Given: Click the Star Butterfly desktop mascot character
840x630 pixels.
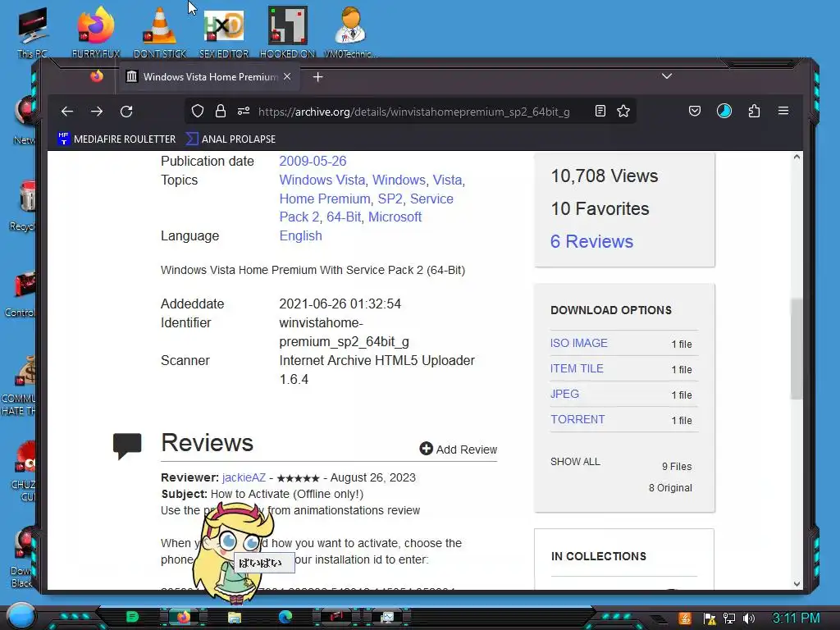Looking at the screenshot, I should 235,552.
